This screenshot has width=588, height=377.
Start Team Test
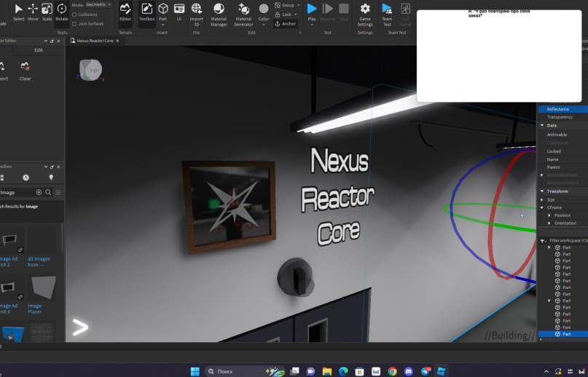pyautogui.click(x=387, y=15)
